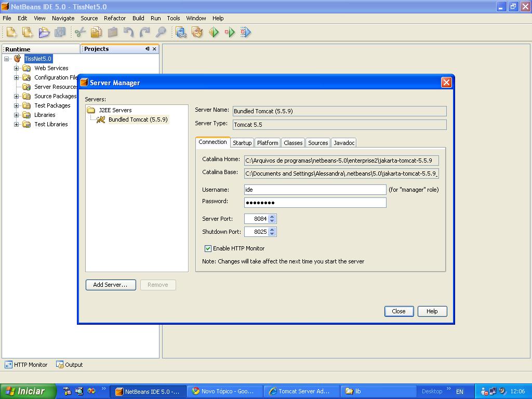The height and width of the screenshot is (399, 532).
Task: Toggle the Enable HTTP Monitor checkbox
Action: [208, 248]
